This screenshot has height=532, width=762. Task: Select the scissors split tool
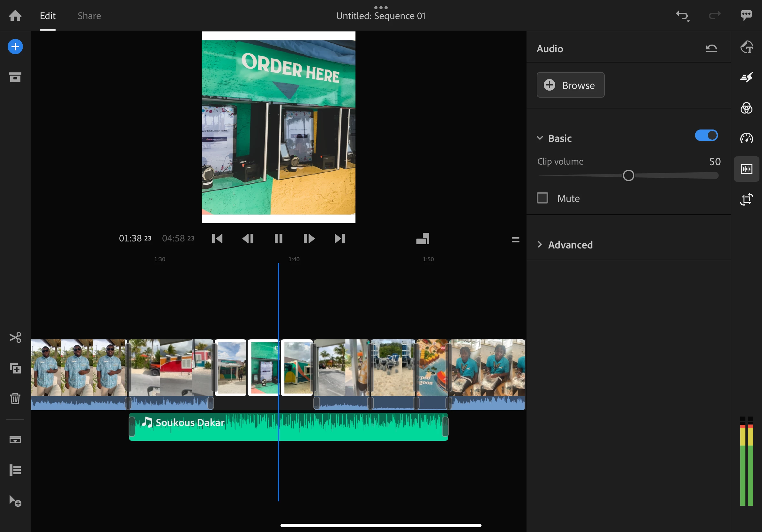point(15,338)
